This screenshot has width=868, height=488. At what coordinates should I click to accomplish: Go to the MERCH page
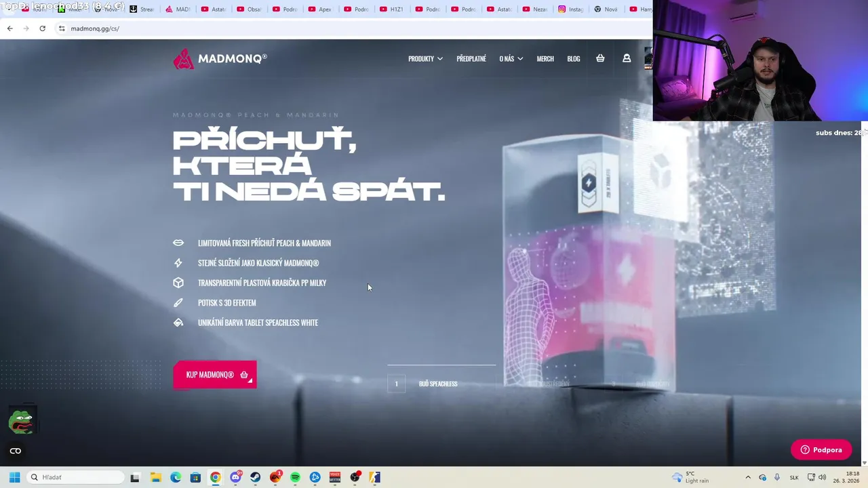pos(545,59)
